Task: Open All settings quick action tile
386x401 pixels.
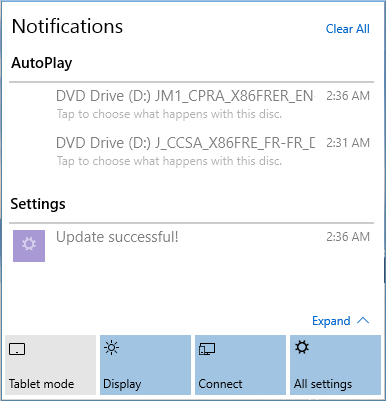Action: (335, 365)
